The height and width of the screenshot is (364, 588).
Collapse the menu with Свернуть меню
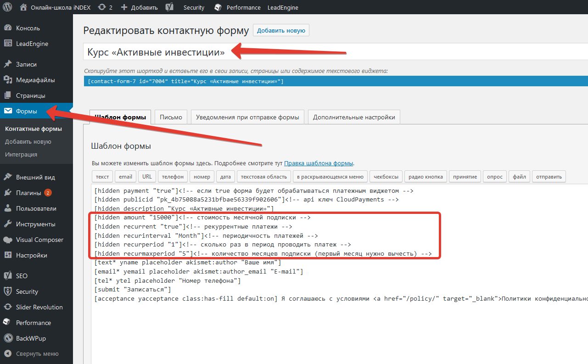[37, 354]
